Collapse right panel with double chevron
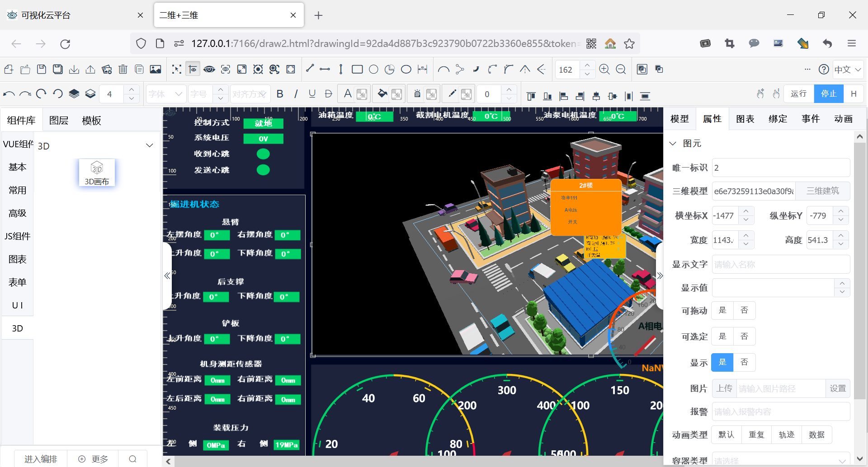This screenshot has height=467, width=868. point(660,276)
